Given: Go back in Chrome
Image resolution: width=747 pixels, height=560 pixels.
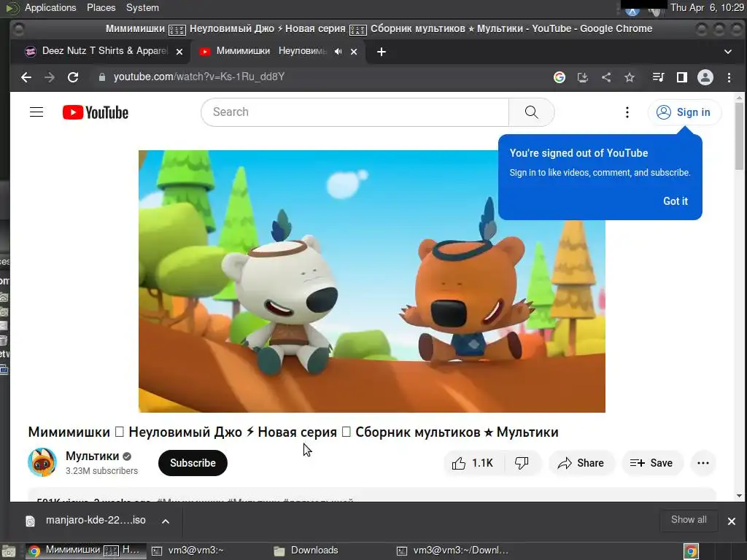Looking at the screenshot, I should (x=26, y=77).
